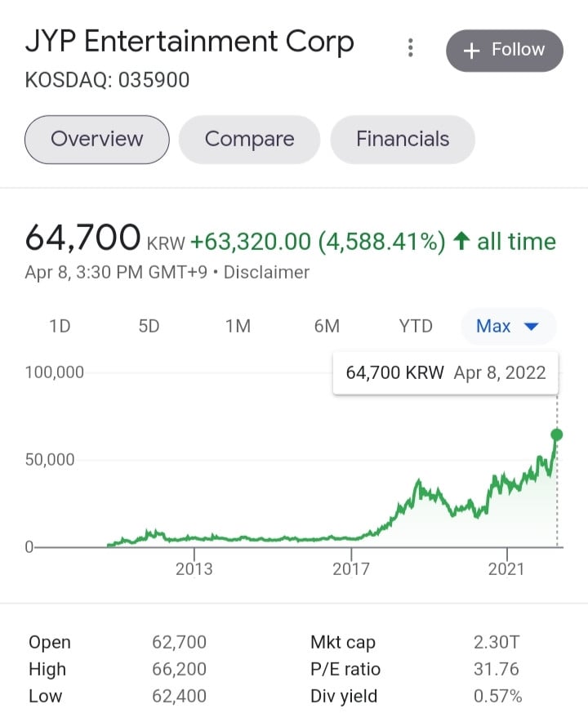The image size is (588, 722).
Task: Click the Mkt cap value 2.30T
Action: (x=496, y=642)
